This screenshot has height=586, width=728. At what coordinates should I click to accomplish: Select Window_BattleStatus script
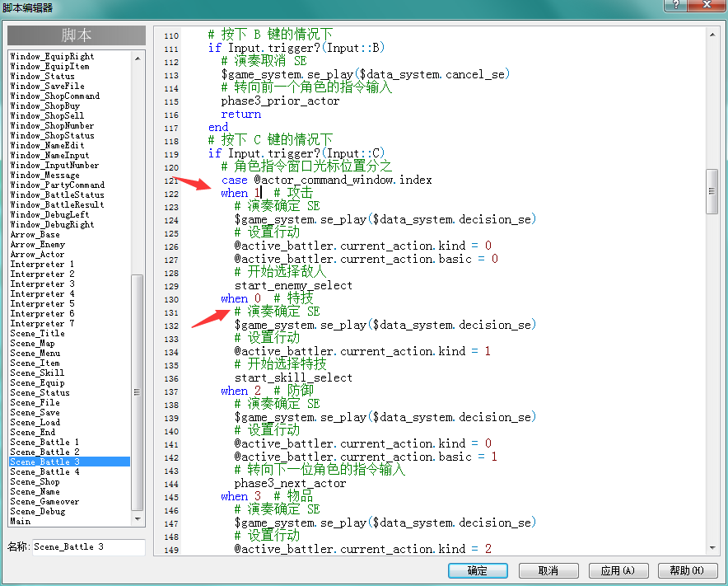58,195
